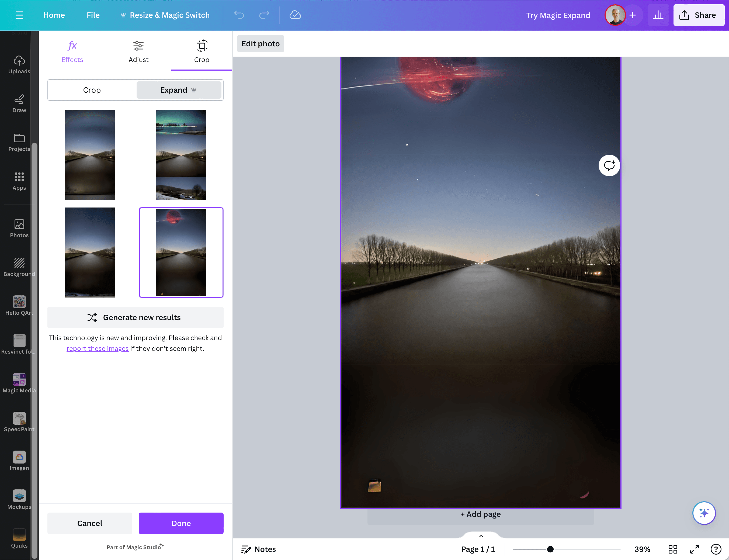Click the Effects tab in photo editor
The height and width of the screenshot is (560, 729).
[x=72, y=52]
